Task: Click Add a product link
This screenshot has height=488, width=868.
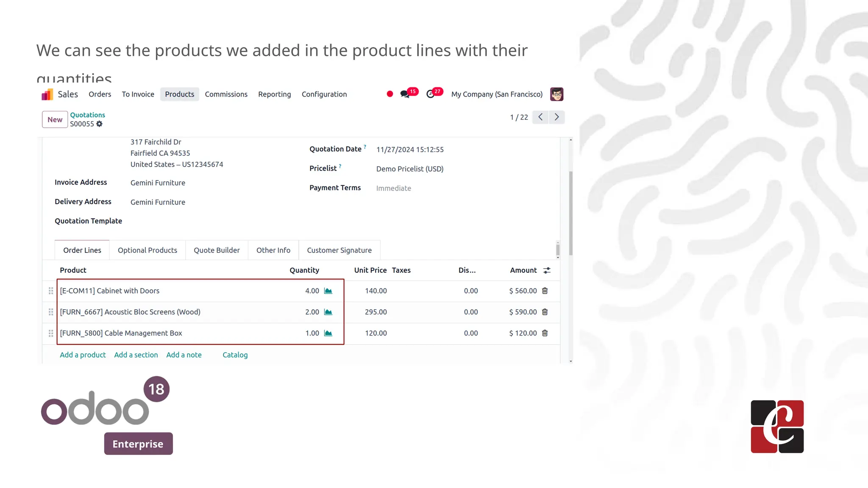Action: 83,355
